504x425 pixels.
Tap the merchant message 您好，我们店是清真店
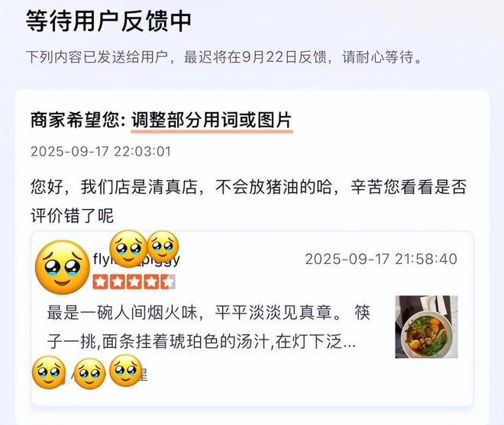click(x=248, y=201)
